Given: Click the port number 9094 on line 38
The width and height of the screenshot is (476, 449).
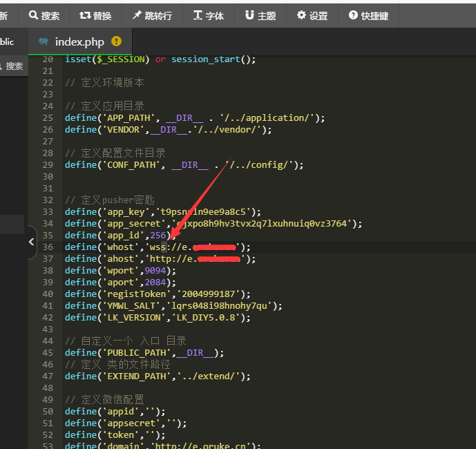Looking at the screenshot, I should [x=155, y=271].
